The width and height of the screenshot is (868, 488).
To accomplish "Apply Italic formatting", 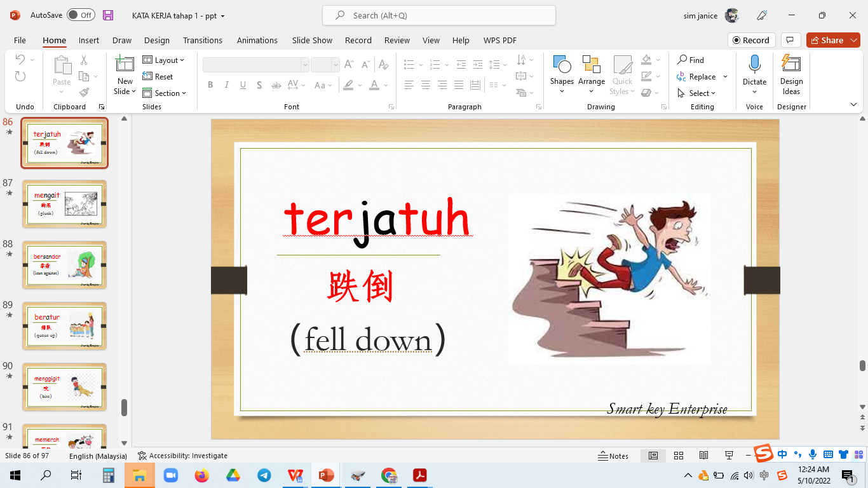I will pos(226,84).
